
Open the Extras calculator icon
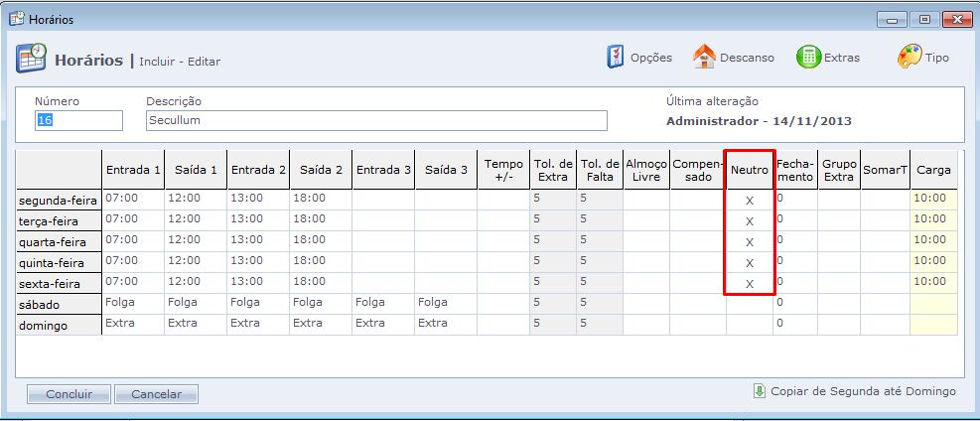point(808,58)
